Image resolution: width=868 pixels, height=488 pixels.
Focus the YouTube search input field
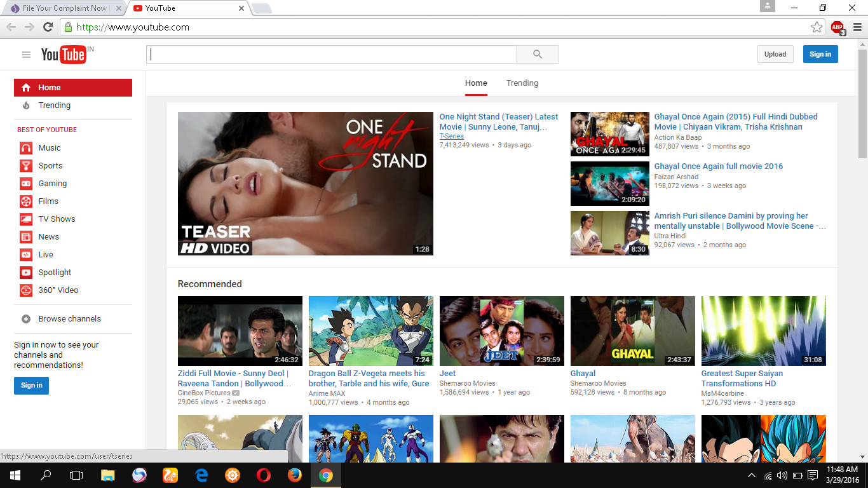pos(332,55)
